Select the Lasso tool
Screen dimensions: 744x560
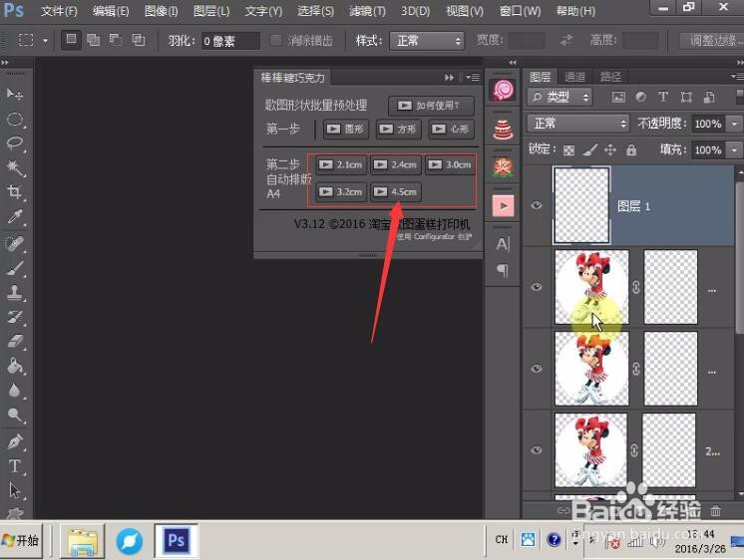[15, 143]
